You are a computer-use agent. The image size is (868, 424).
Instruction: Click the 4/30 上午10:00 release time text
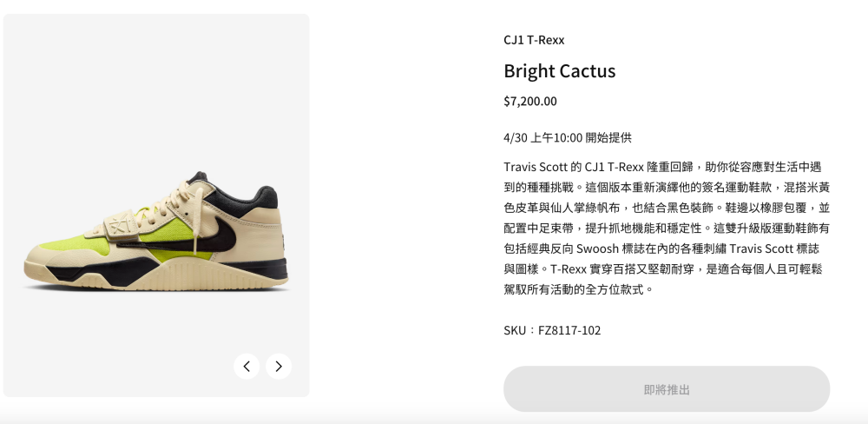(568, 137)
